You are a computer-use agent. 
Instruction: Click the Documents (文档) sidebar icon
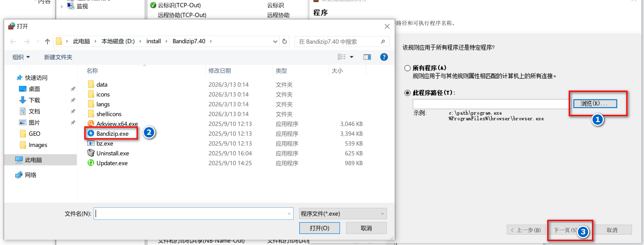(23, 111)
